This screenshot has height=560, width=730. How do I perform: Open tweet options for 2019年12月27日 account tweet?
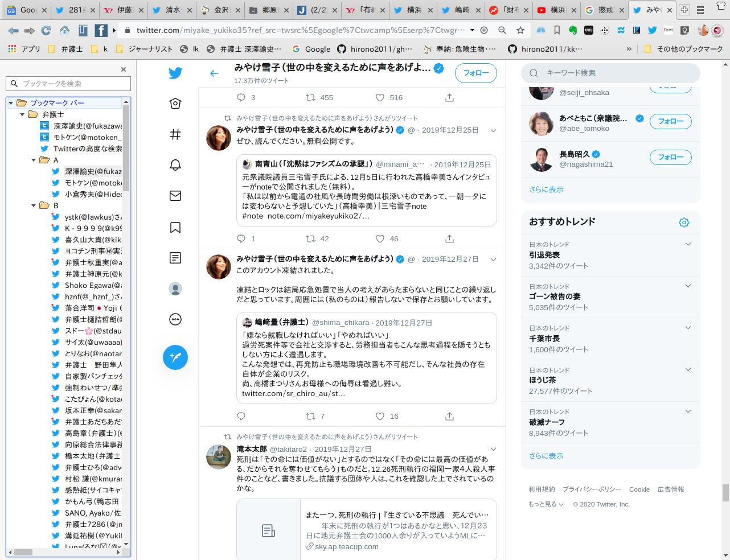(493, 259)
